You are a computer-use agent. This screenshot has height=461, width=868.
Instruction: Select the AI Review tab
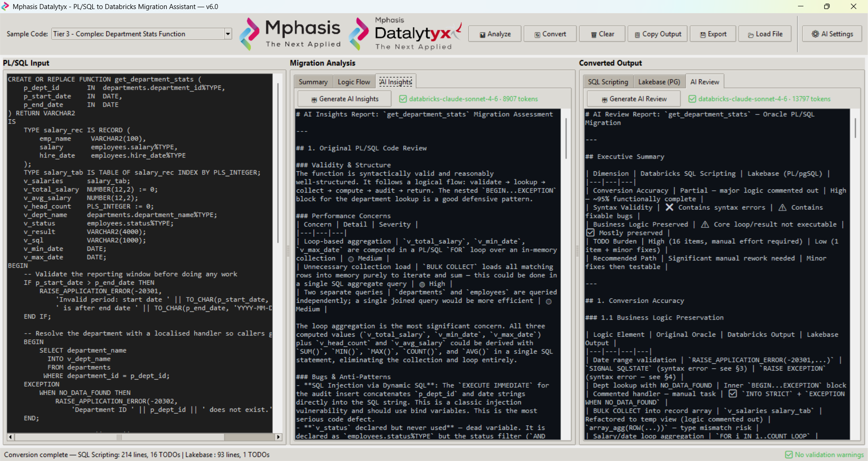(x=704, y=82)
